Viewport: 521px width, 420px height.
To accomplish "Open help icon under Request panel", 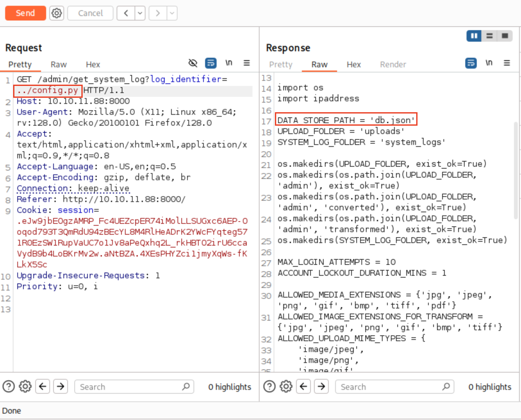I will pyautogui.click(x=9, y=387).
